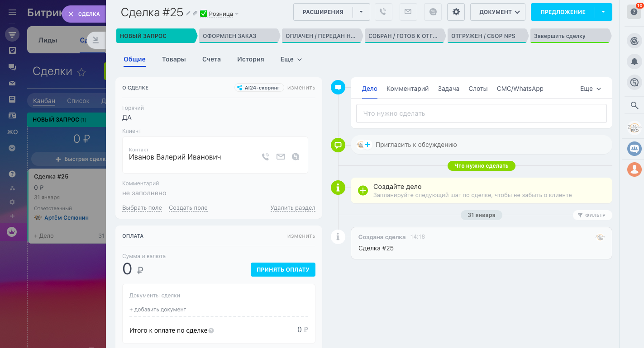This screenshot has height=348, width=644.
Task: Open the timeline Фильтр toggle
Action: tap(592, 215)
